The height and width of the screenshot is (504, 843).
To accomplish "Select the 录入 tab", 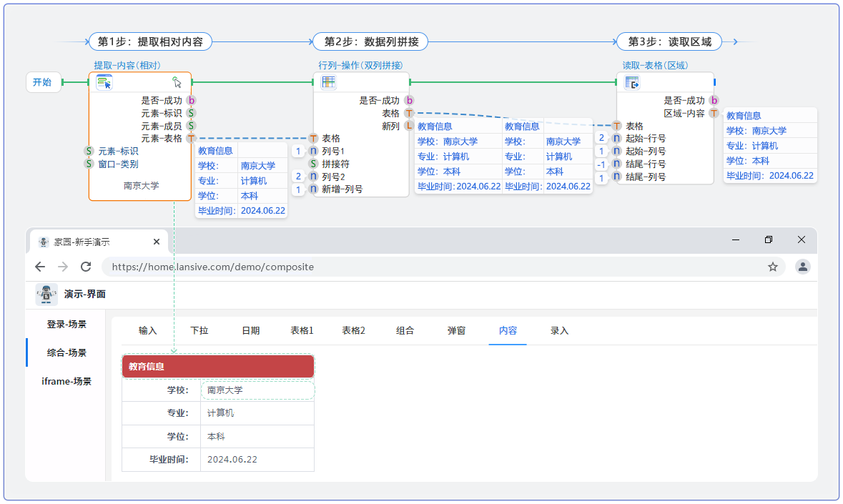I will pyautogui.click(x=559, y=330).
